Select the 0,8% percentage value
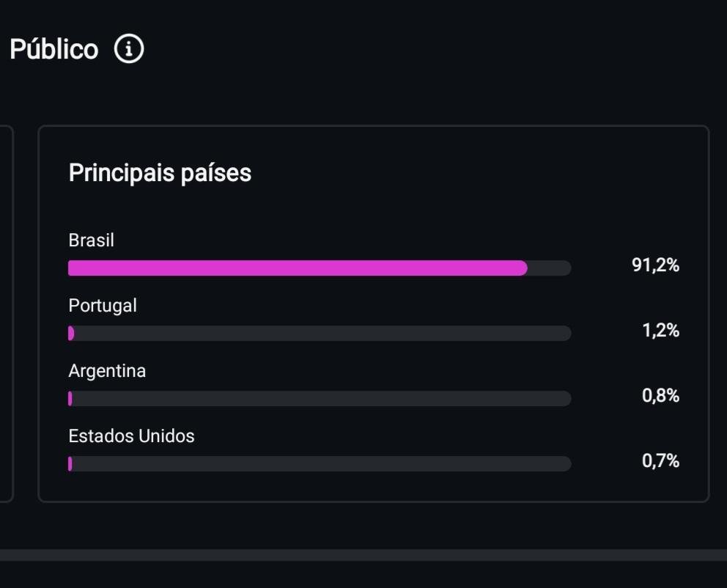This screenshot has width=727, height=588. [x=660, y=396]
